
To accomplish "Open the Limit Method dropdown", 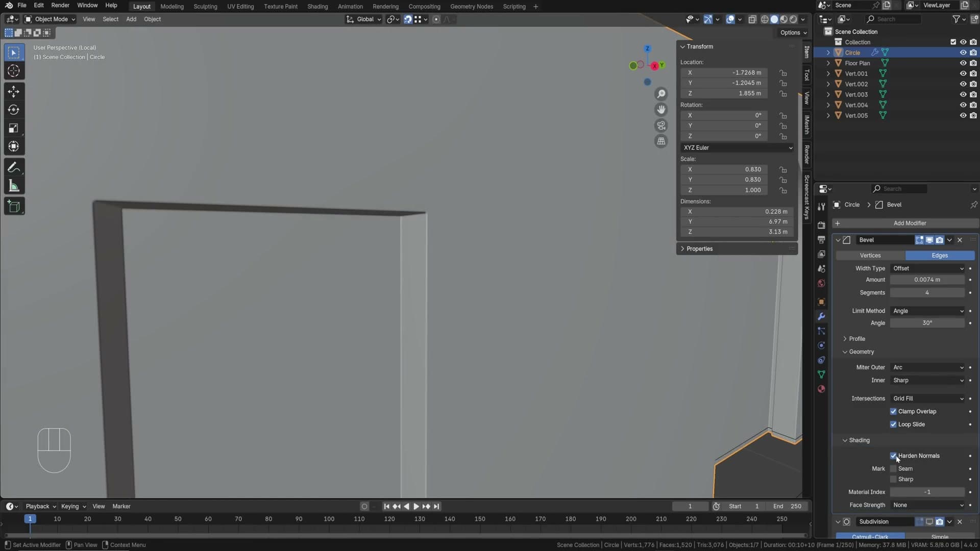I will [928, 311].
